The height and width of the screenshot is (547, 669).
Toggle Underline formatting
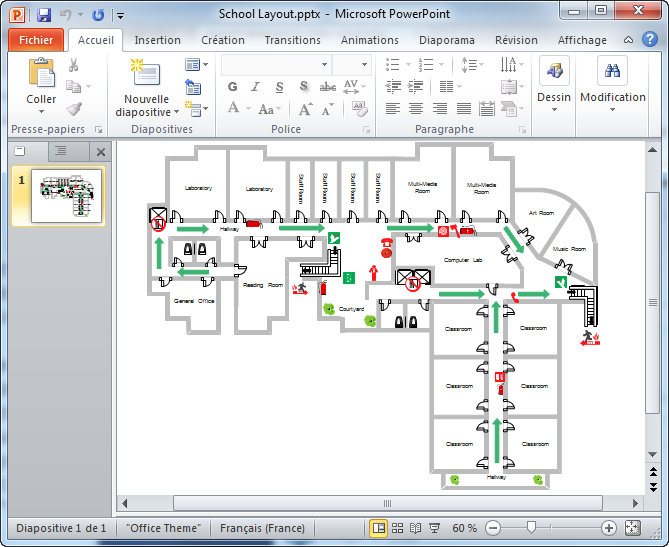pos(279,87)
